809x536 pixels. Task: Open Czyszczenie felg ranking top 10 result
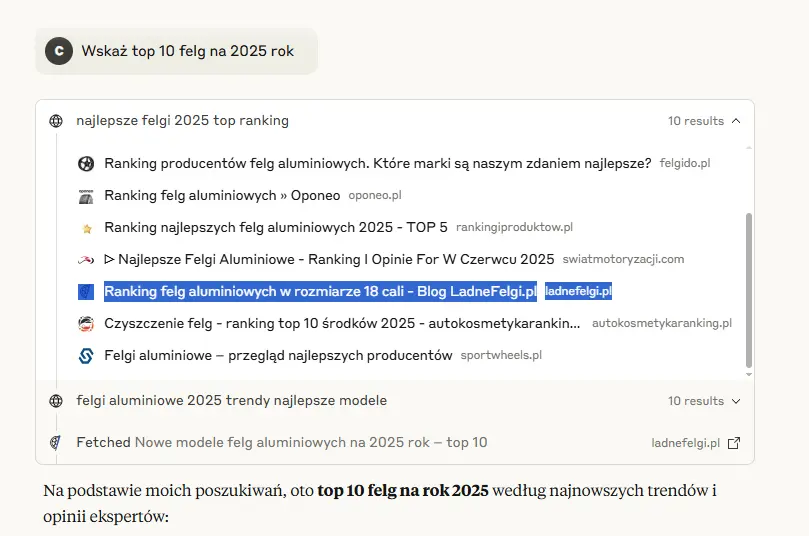(342, 324)
